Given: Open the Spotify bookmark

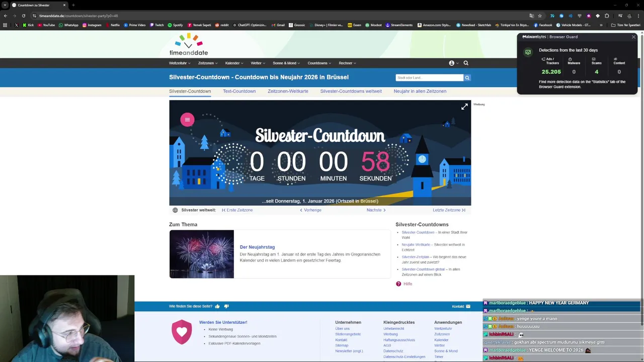Looking at the screenshot, I should pyautogui.click(x=175, y=25).
